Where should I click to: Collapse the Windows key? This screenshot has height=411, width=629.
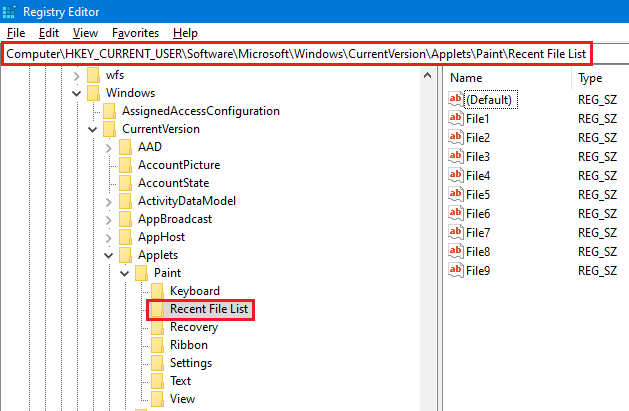pyautogui.click(x=76, y=93)
